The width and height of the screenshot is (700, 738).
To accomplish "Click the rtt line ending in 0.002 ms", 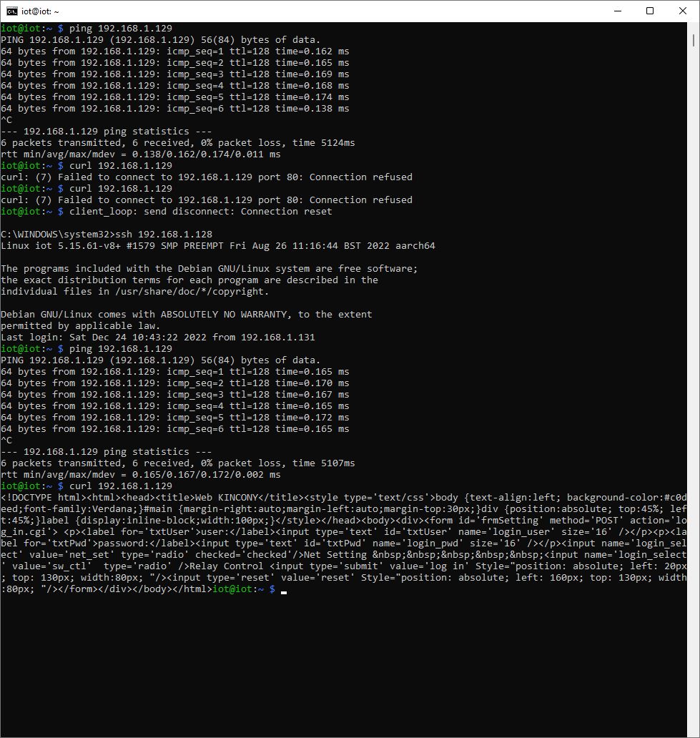I will (x=140, y=475).
